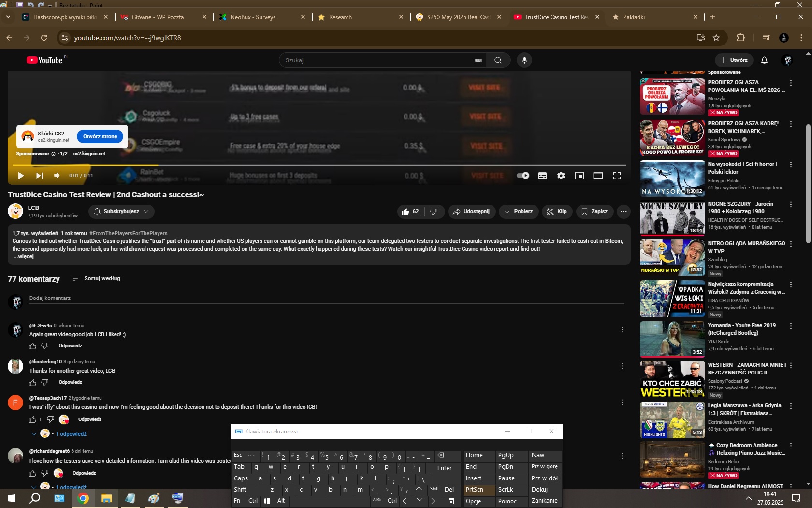
Task: Toggle subtitles in video player
Action: 542,176
